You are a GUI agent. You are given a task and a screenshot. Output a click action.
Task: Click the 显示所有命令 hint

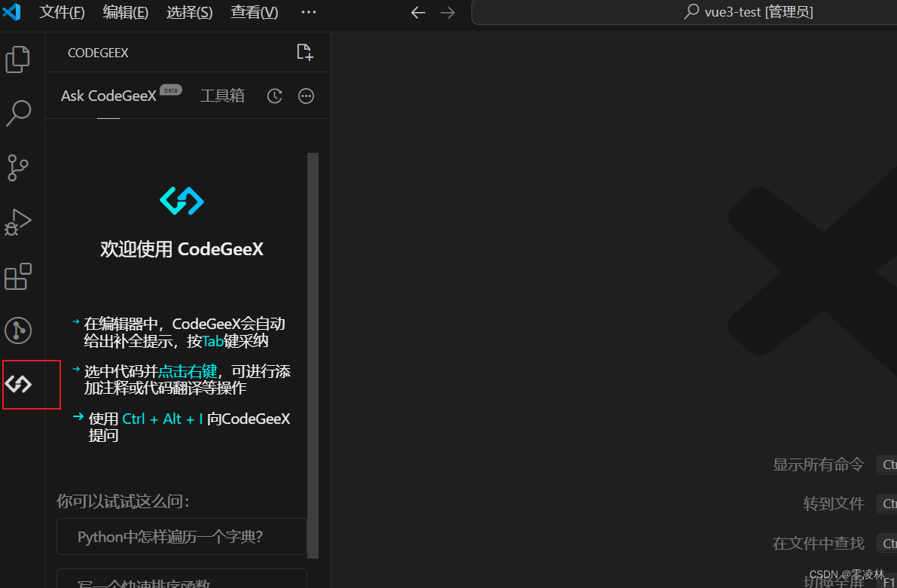point(818,465)
